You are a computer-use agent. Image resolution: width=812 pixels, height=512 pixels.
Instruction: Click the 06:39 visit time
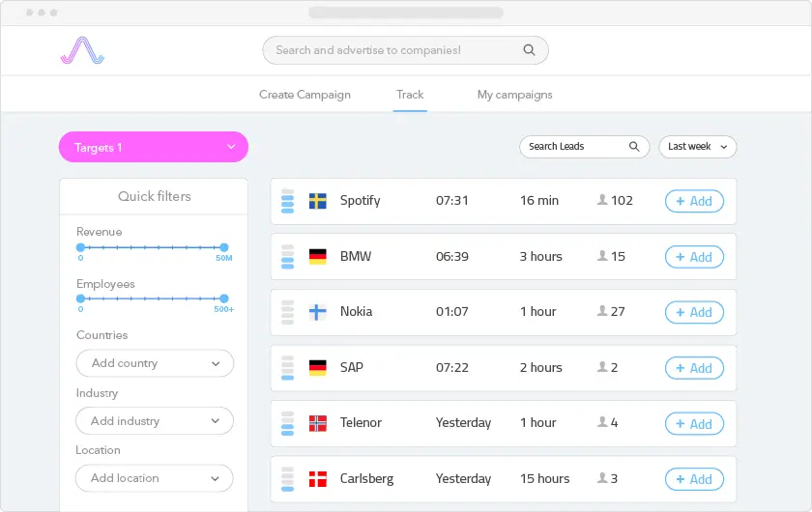pos(452,257)
